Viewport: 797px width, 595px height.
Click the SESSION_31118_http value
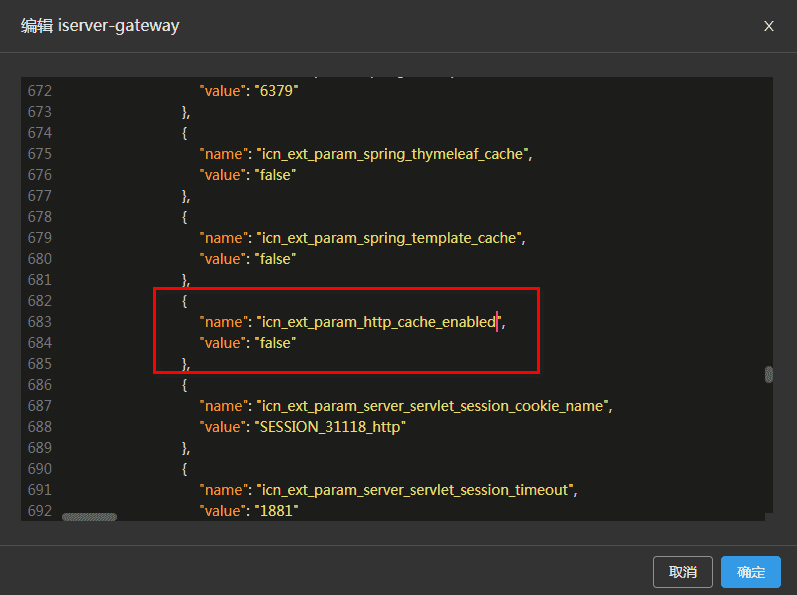coord(330,427)
